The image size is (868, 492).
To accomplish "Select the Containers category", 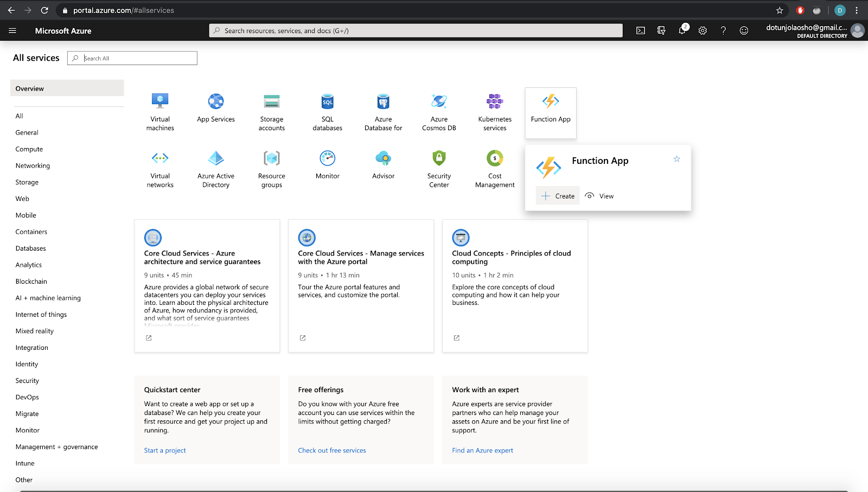I will 31,232.
